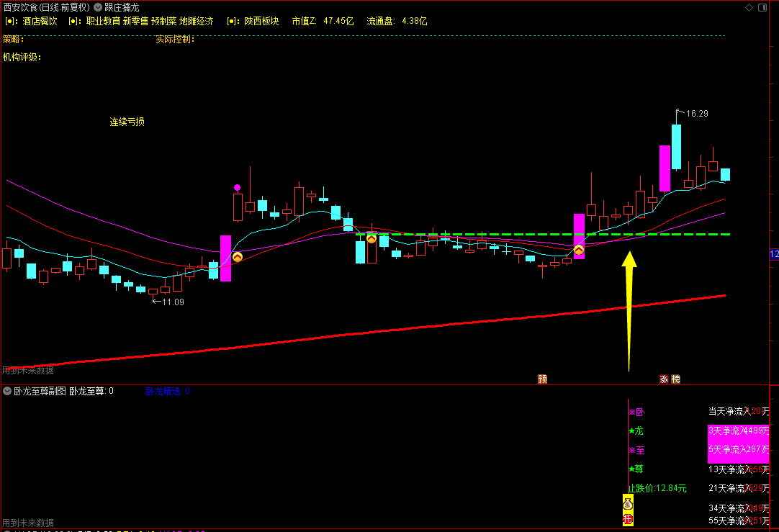The image size is (779, 532).
Task: Click the [●] marker before 陕西板块
Action: 233,22
